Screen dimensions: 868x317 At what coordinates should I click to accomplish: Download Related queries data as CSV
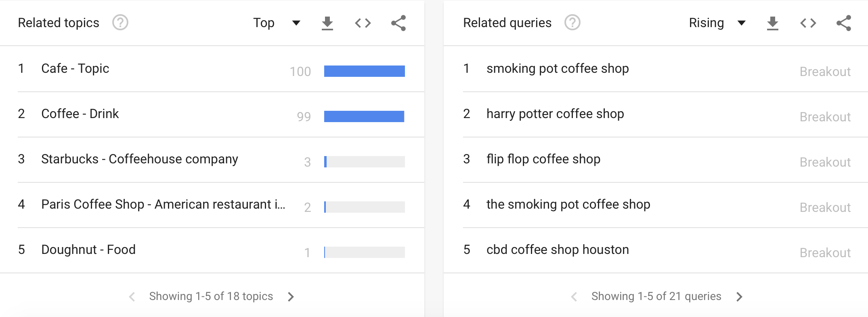(x=773, y=23)
